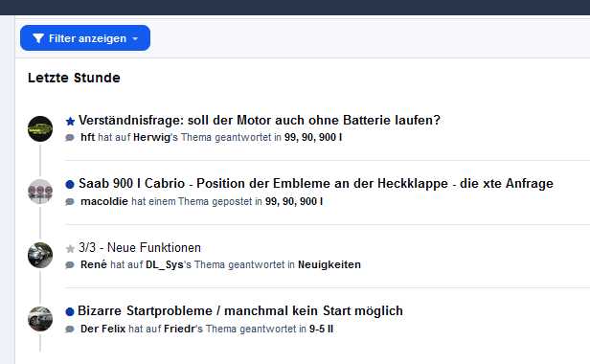Open René's avatar thumbnail
This screenshot has height=364, width=590.
pyautogui.click(x=40, y=255)
